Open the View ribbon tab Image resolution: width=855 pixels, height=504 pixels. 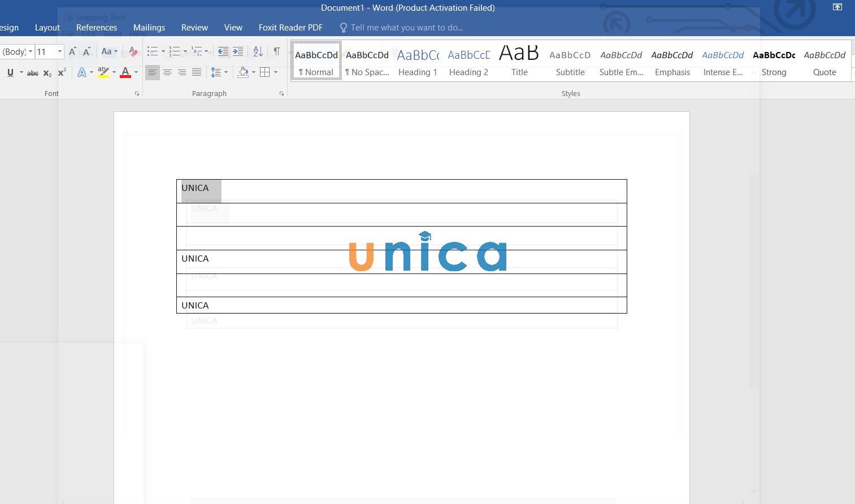233,28
